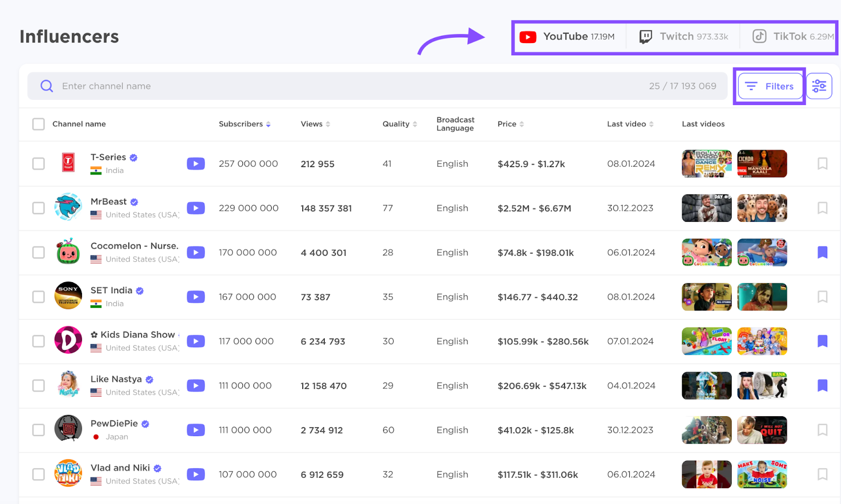Viewport: 841px width, 504px height.
Task: Switch to the Twitch tab
Action: coord(683,37)
